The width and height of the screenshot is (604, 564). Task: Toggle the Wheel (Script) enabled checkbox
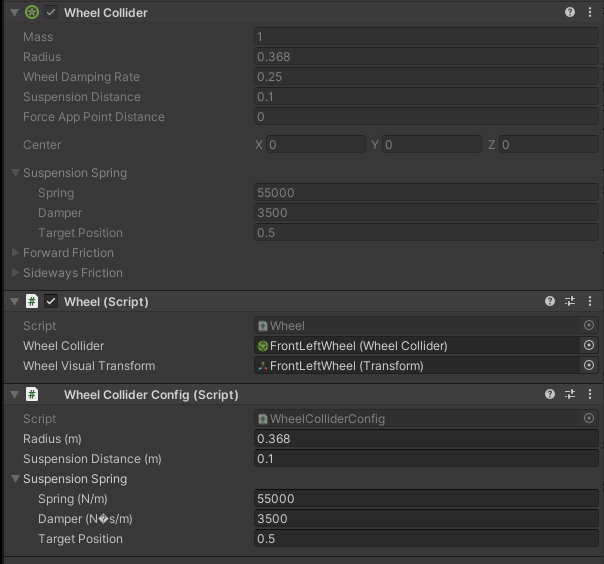coord(51,301)
